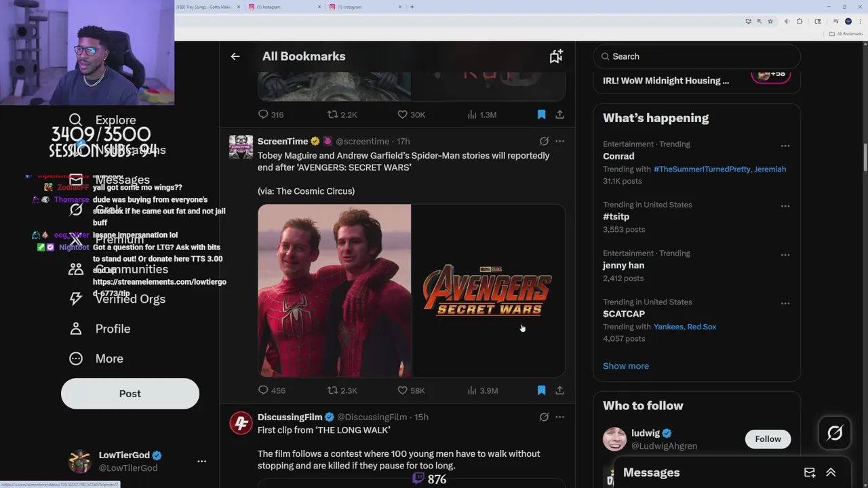Click the Search field
Image resolution: width=868 pixels, height=488 pixels.
click(x=697, y=56)
